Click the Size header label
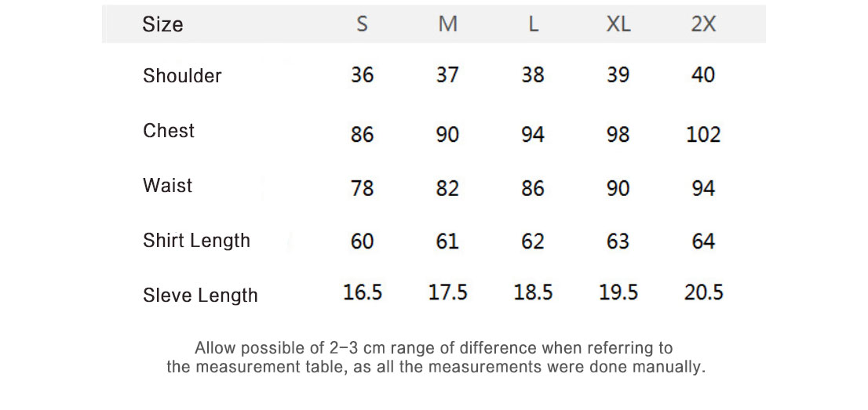Image resolution: width=868 pixels, height=410 pixels. pos(162,24)
